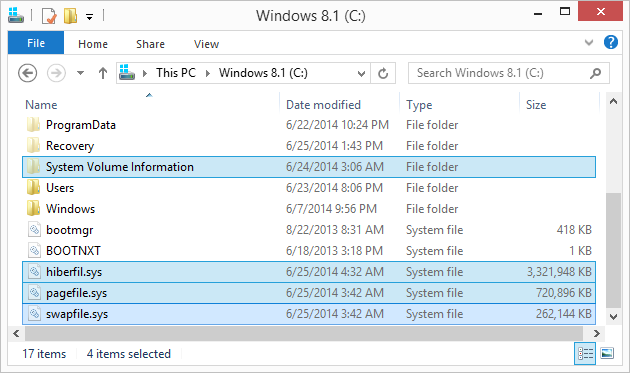This screenshot has width=630, height=373.
Task: Expand the ribbon with chevron arrow
Action: pyautogui.click(x=589, y=42)
